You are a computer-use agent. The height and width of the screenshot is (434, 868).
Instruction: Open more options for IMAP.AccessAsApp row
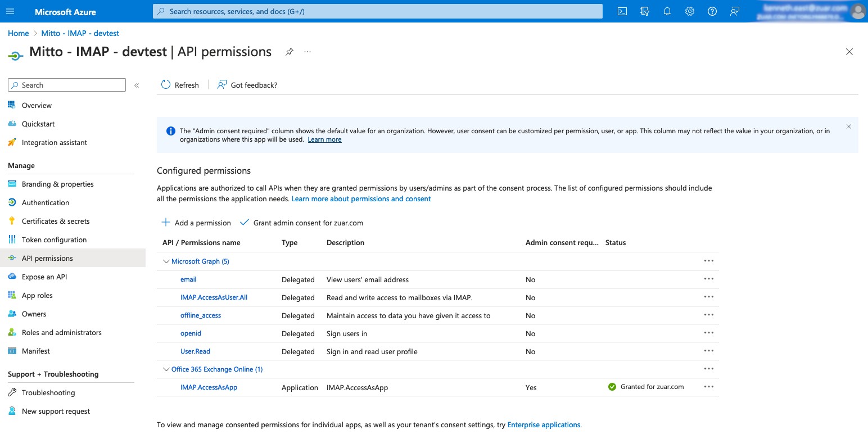point(708,387)
